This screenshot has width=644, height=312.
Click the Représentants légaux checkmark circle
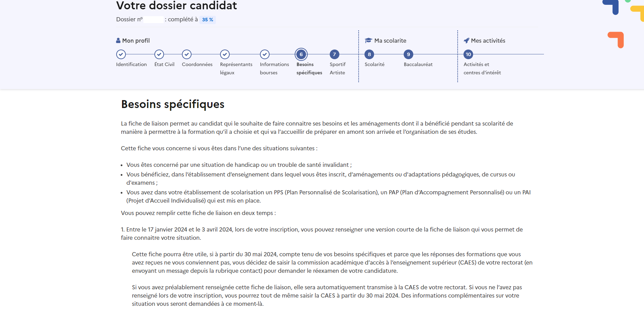pyautogui.click(x=225, y=54)
